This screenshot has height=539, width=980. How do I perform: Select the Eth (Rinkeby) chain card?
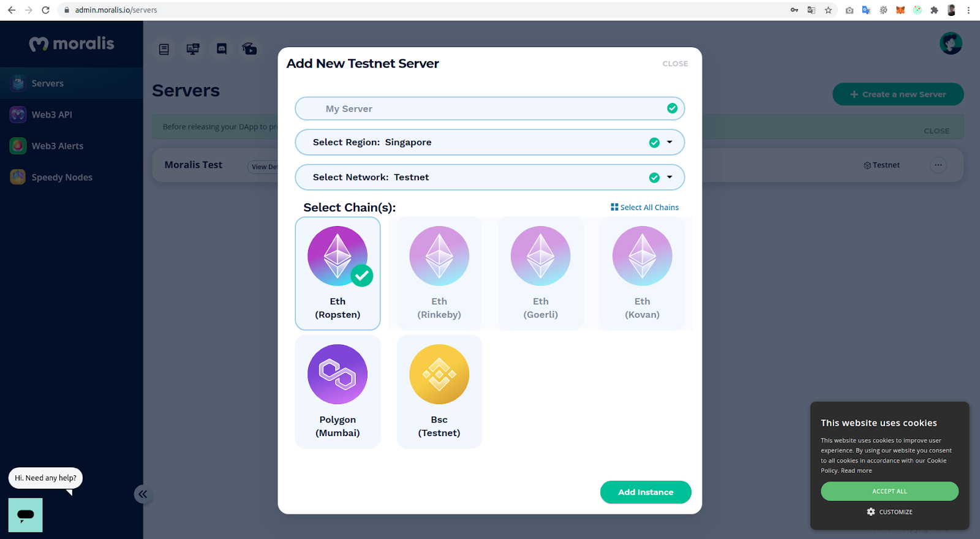(439, 273)
